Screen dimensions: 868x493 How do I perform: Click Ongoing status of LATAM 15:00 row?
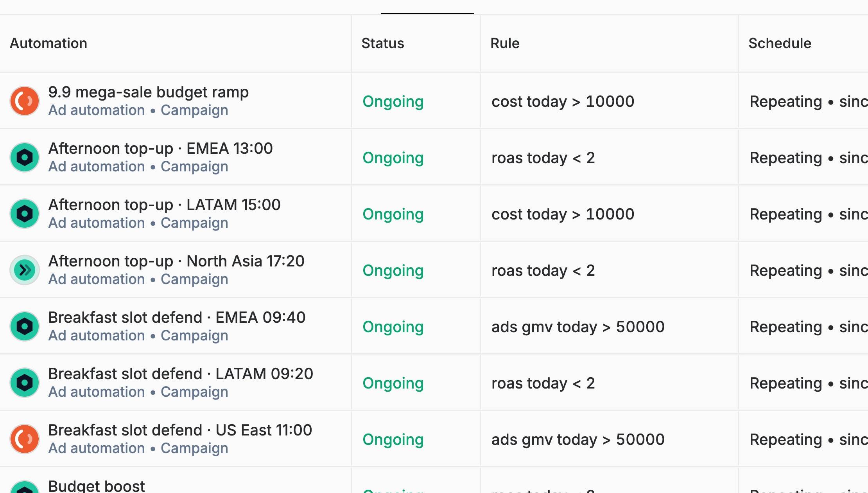(x=393, y=214)
